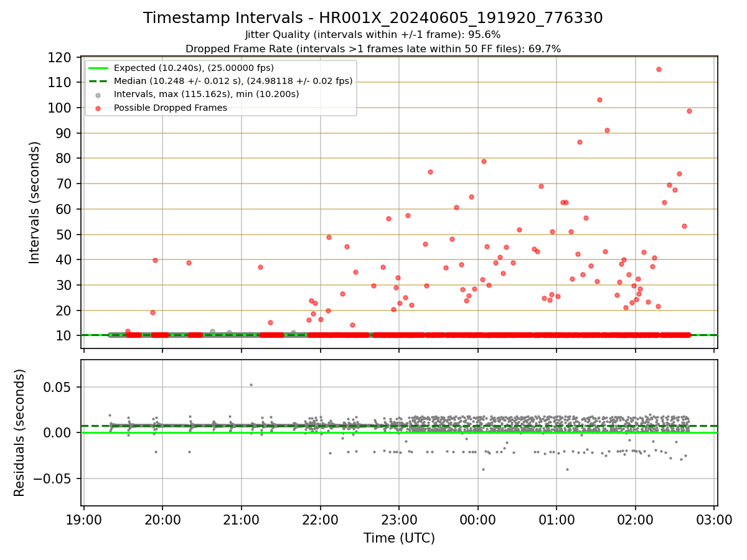Viewport: 747px width, 560px height.
Task: Click the isolated gray residual outlier above 0.05
Action: [251, 385]
